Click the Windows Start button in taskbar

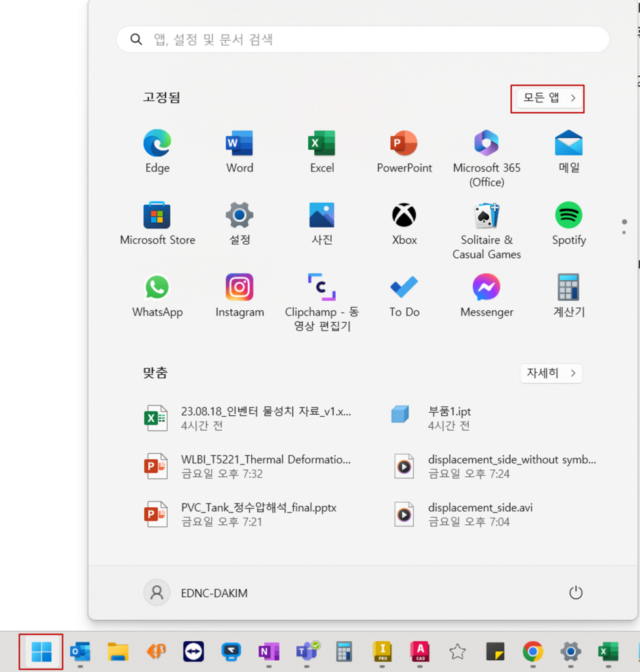[41, 652]
